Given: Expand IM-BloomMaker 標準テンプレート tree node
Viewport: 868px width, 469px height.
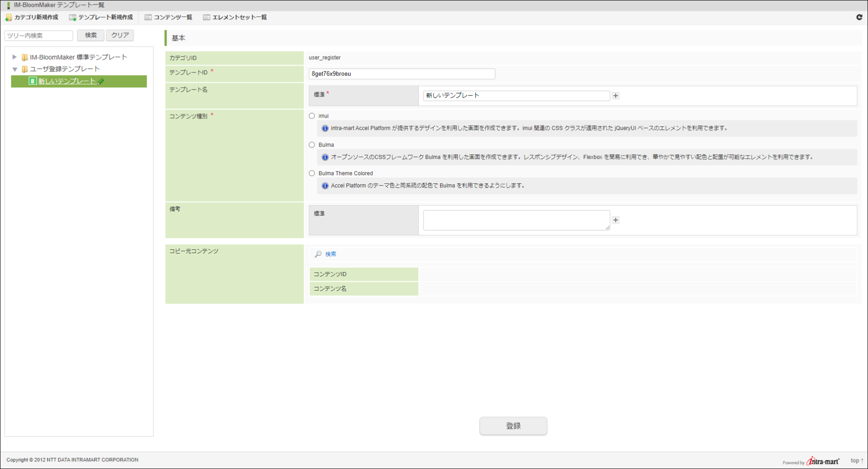Looking at the screenshot, I should pos(14,57).
